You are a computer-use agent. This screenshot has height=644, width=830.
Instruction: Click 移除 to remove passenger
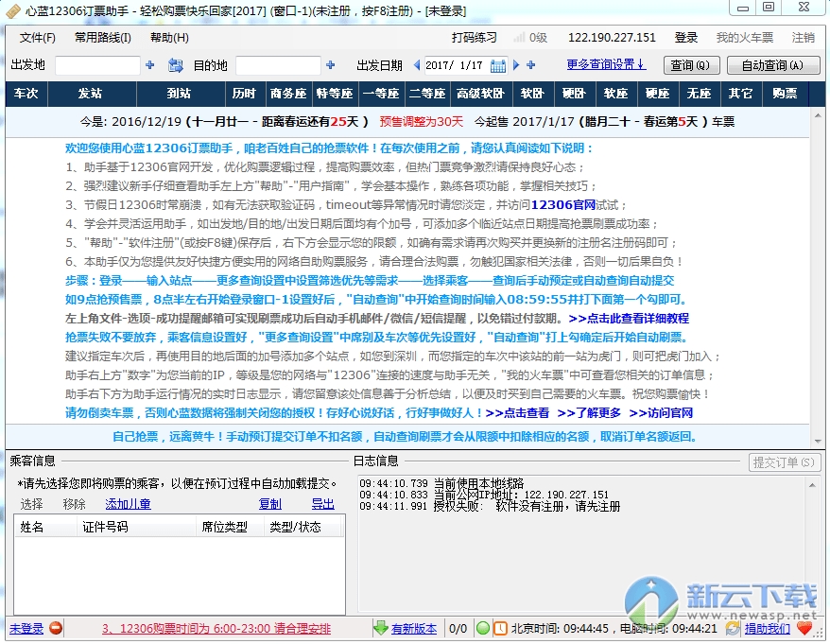[74, 504]
